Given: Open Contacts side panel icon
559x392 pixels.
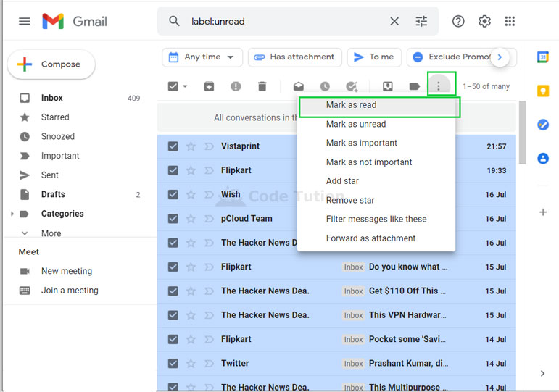Looking at the screenshot, I should 543,158.
